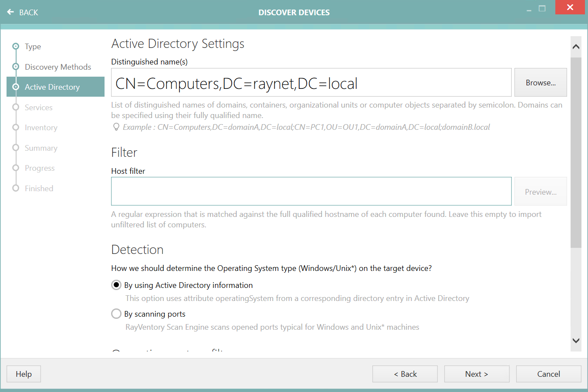Open Help for this wizard
The height and width of the screenshot is (392, 588).
[x=23, y=374]
